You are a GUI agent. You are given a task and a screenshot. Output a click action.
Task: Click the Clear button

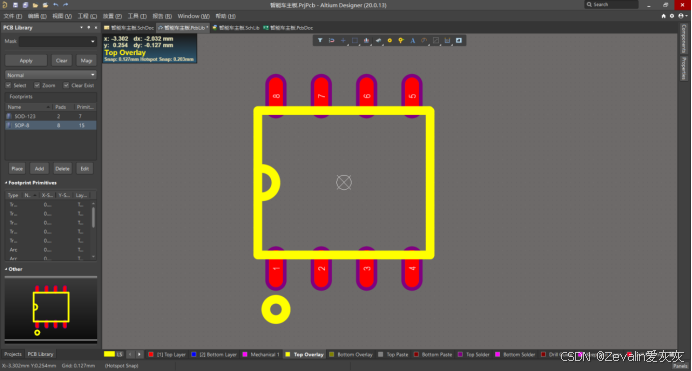(x=61, y=60)
